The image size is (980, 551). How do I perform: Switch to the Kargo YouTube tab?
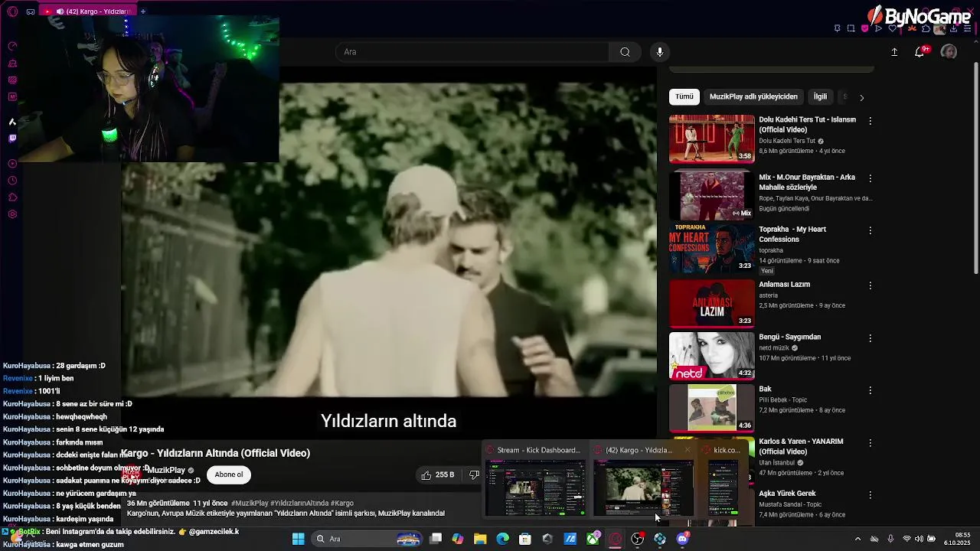(x=87, y=11)
